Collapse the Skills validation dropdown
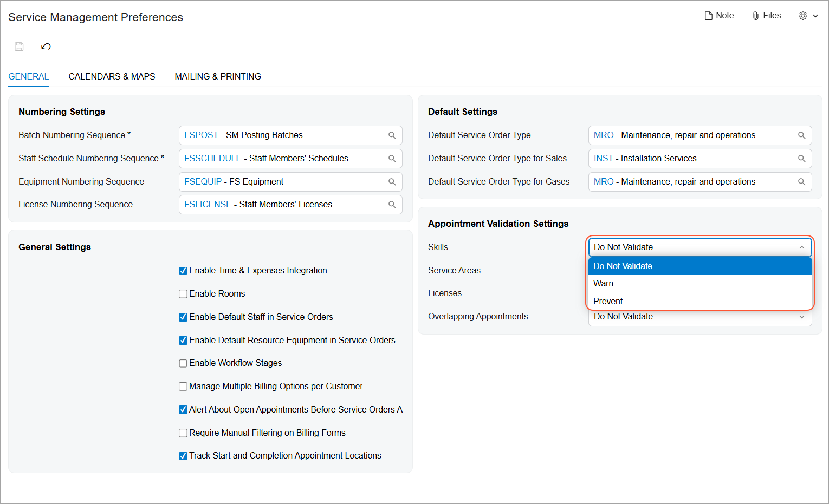This screenshot has height=504, width=829. (801, 247)
